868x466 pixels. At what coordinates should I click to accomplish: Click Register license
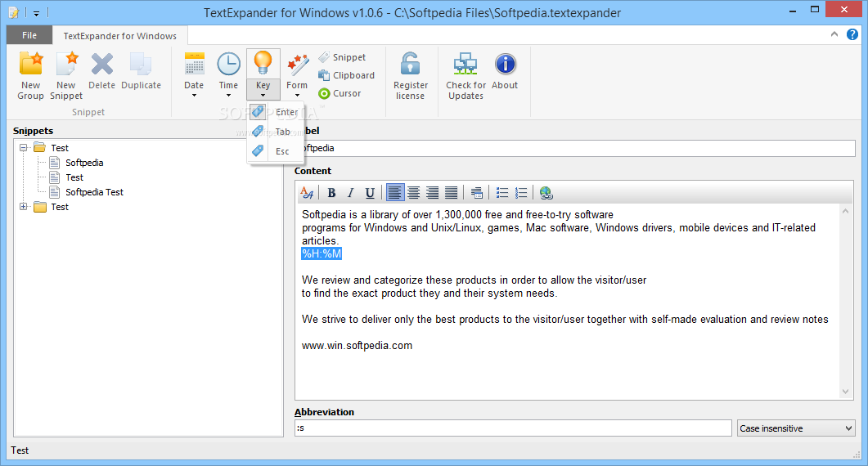410,76
